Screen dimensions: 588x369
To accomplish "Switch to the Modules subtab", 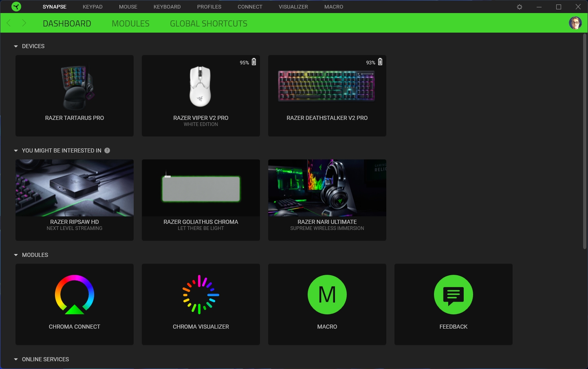I will tap(130, 24).
